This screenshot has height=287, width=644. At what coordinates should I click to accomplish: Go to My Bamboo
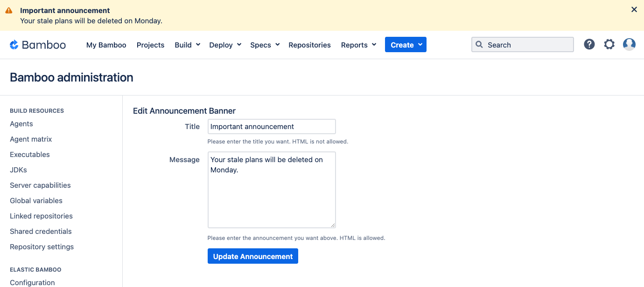(x=106, y=45)
